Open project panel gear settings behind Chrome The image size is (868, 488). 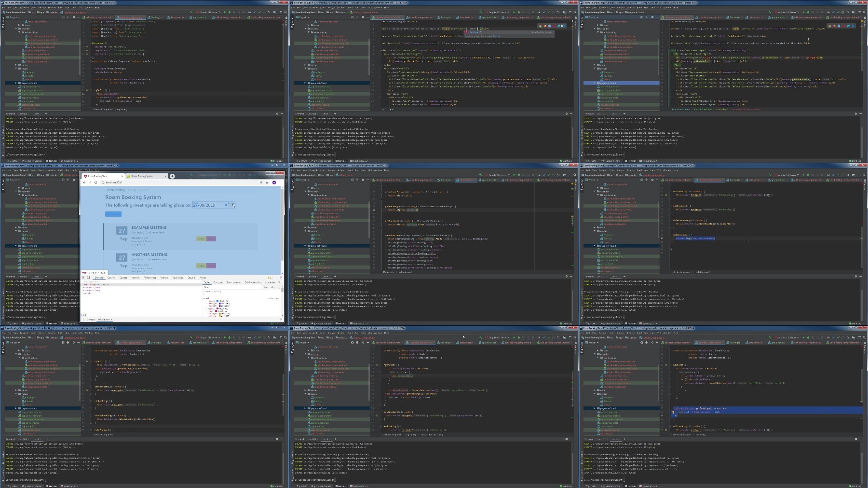pos(73,180)
